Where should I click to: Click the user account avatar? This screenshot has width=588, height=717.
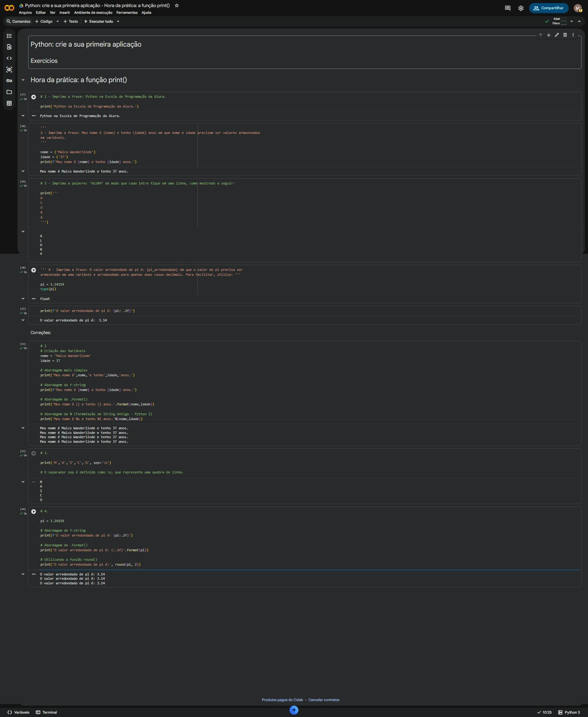click(x=578, y=8)
